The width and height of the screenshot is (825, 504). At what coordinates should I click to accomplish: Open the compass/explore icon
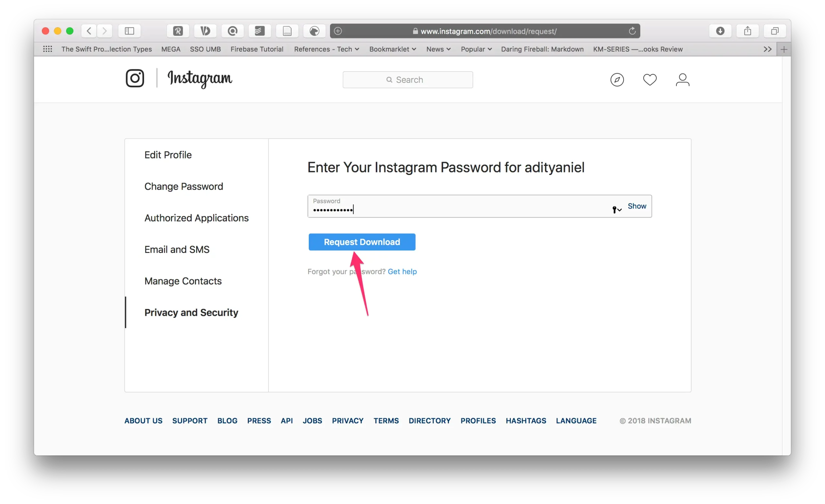617,80
